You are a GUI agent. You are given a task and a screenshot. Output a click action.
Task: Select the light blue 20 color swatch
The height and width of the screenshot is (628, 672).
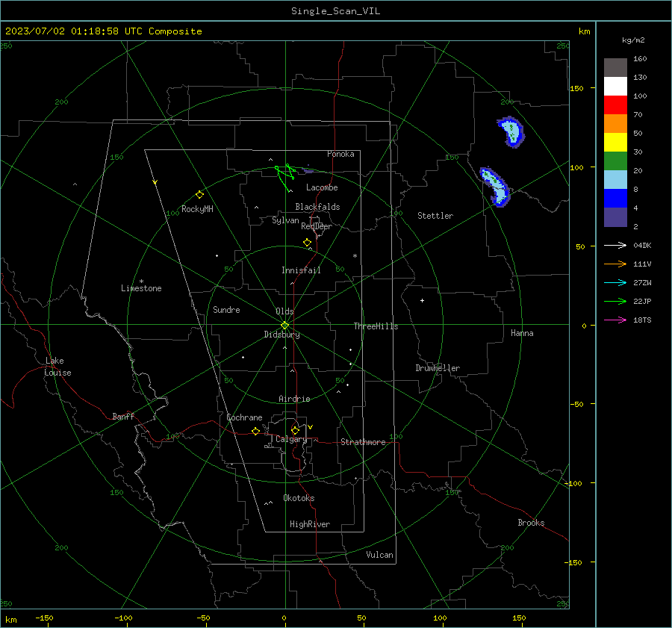click(x=615, y=179)
